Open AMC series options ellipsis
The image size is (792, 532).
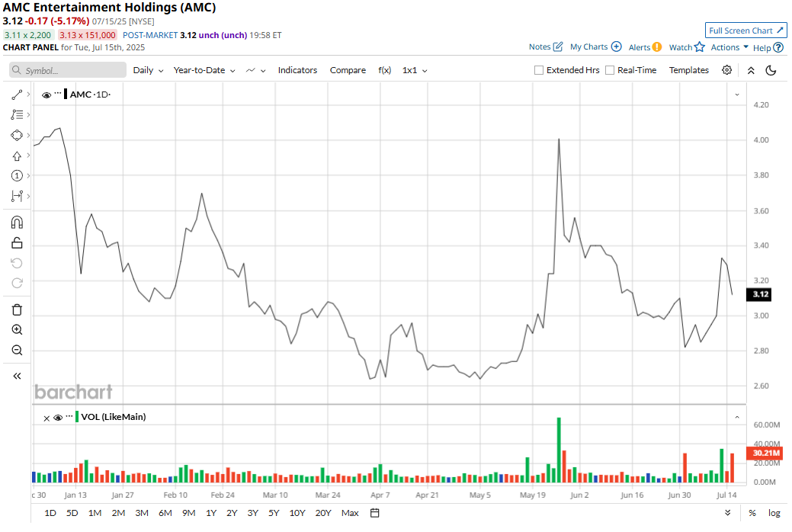[58, 94]
